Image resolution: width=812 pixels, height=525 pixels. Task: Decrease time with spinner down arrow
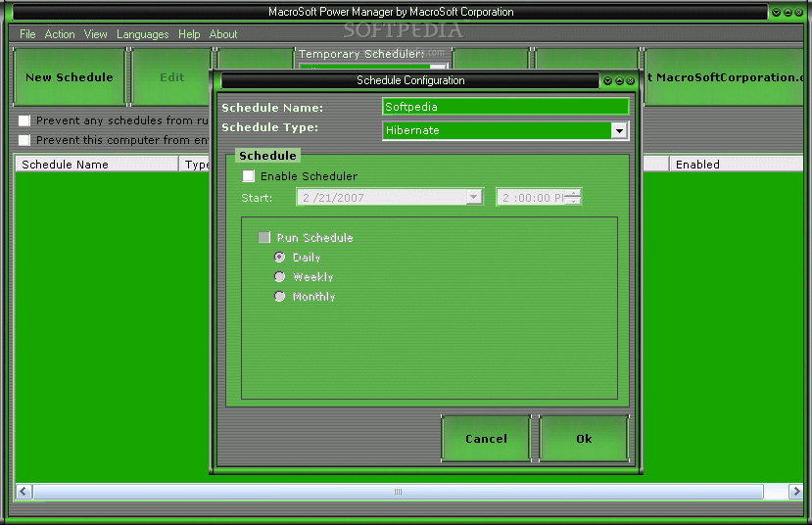point(573,201)
